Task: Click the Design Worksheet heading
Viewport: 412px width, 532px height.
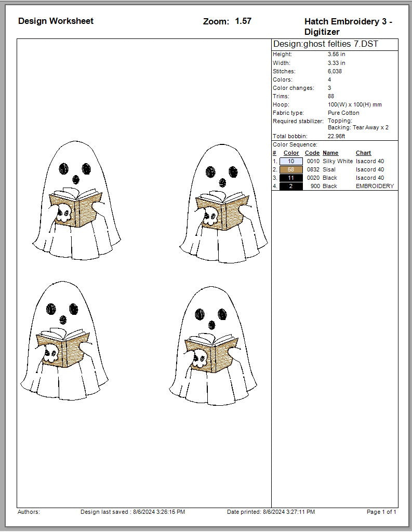Action: click(56, 21)
